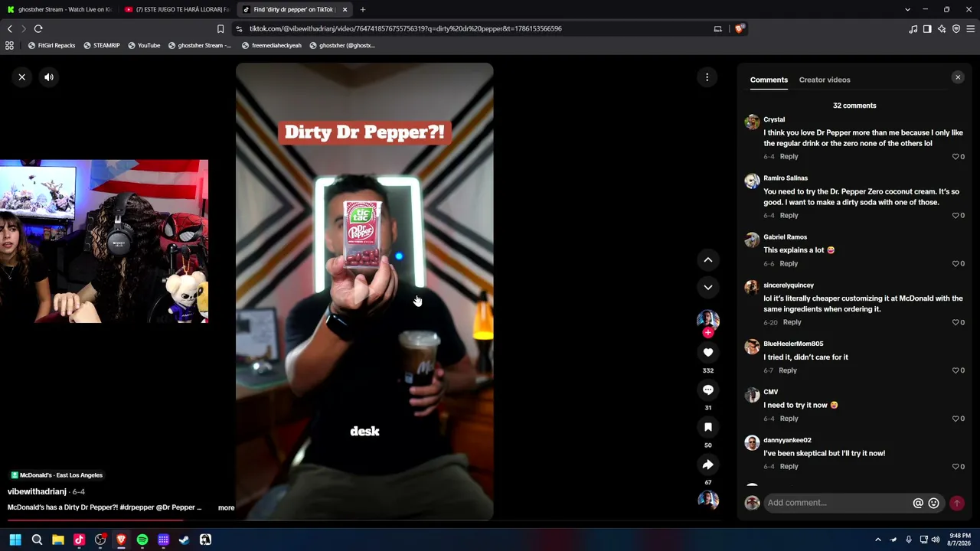Open the Windows Start menu
The width and height of the screenshot is (980, 551).
[x=15, y=540]
